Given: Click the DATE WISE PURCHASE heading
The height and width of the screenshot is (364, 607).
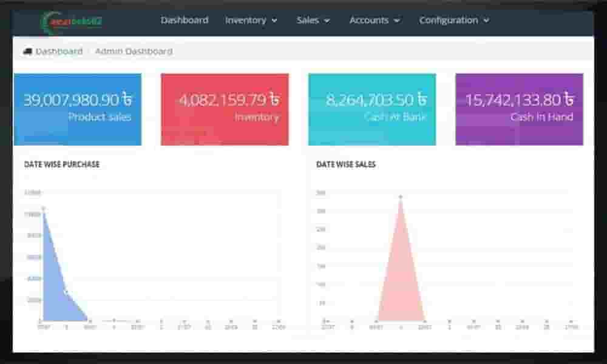Looking at the screenshot, I should point(62,164).
